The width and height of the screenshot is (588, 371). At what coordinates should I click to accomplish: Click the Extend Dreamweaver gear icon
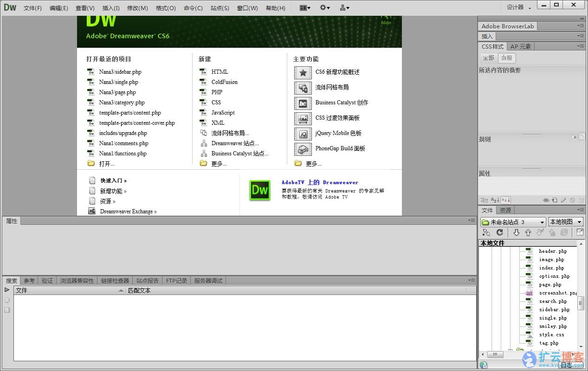(324, 8)
